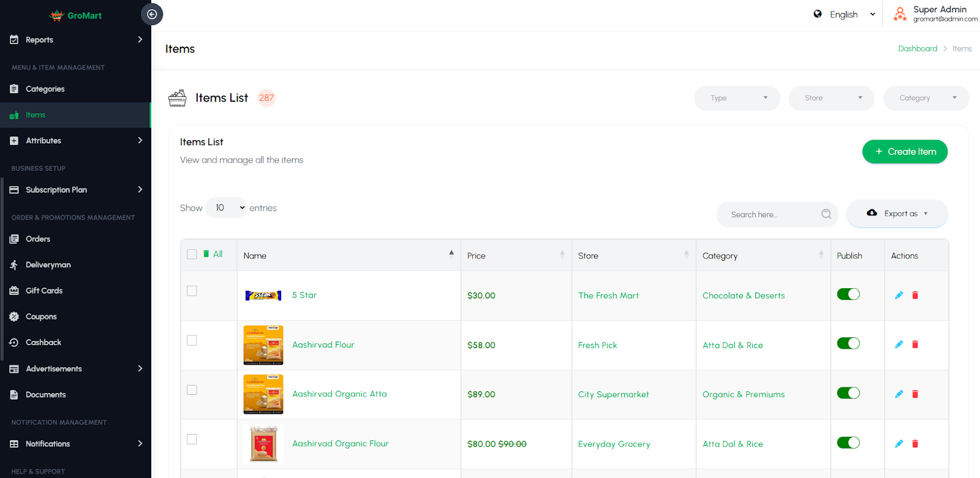
Task: Click the search magnifier icon
Action: pos(826,214)
